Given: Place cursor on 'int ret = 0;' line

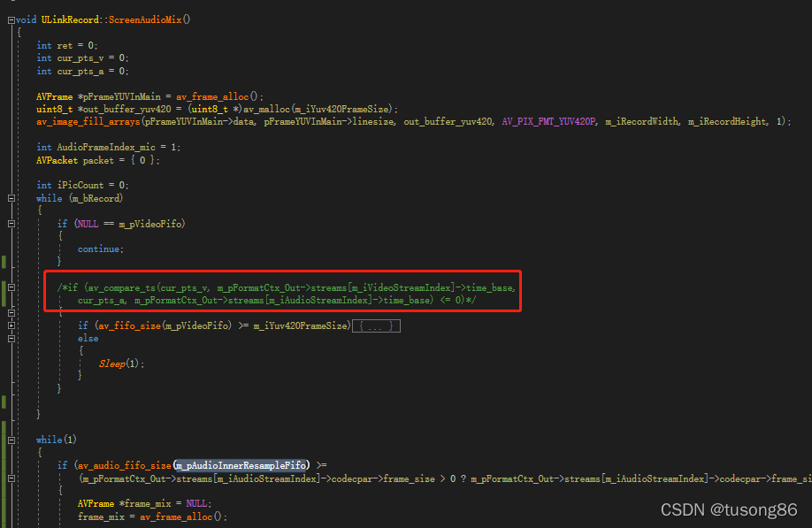Looking at the screenshot, I should (x=67, y=46).
